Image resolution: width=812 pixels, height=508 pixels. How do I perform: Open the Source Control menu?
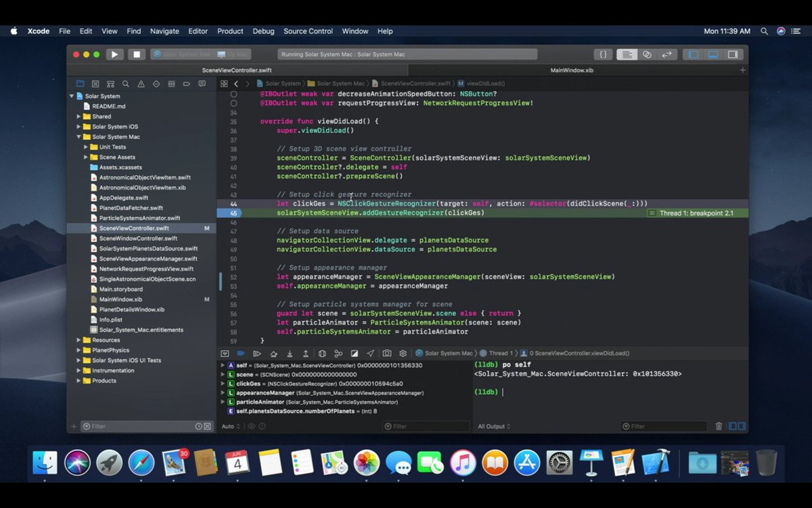point(308,31)
